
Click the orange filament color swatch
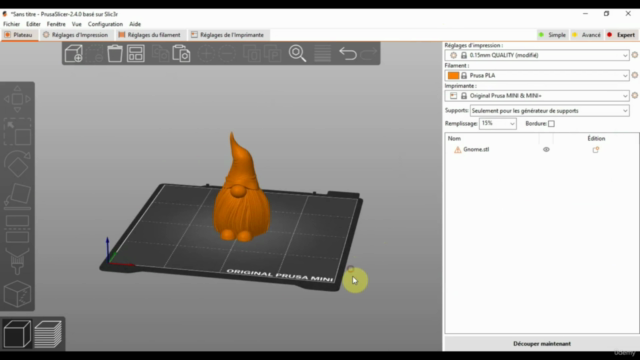(453, 76)
